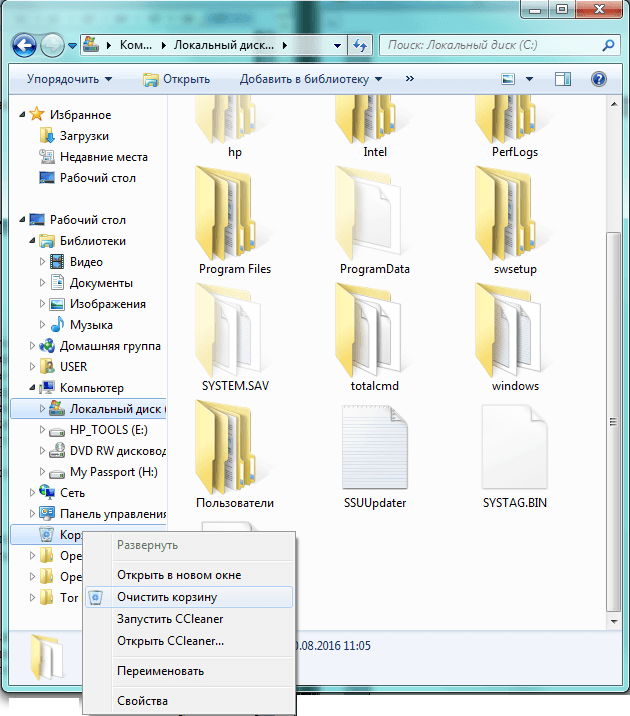Open Загрузки in favorites
Viewport: 630px width, 716px height.
[84, 136]
